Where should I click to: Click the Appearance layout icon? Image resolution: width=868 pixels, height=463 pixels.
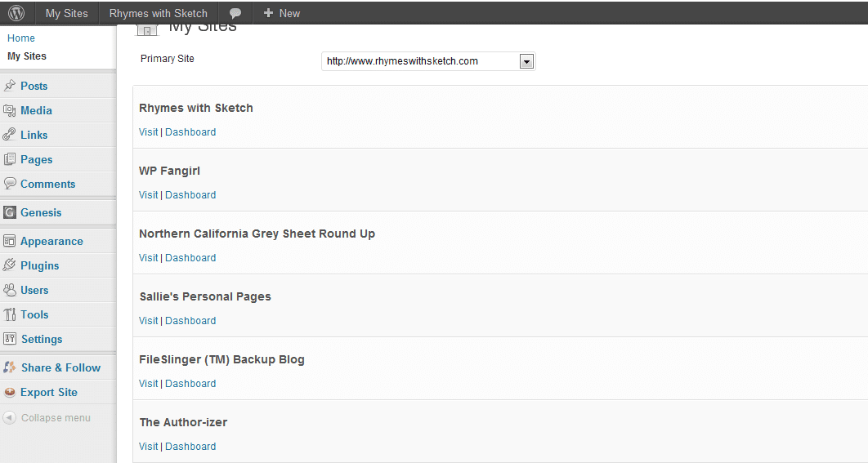(10, 241)
